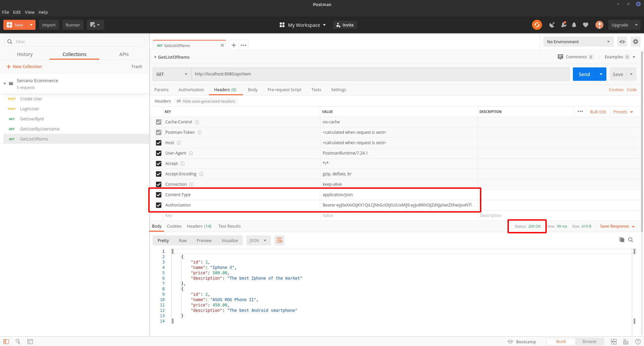Open the Presets dropdown

(623, 112)
